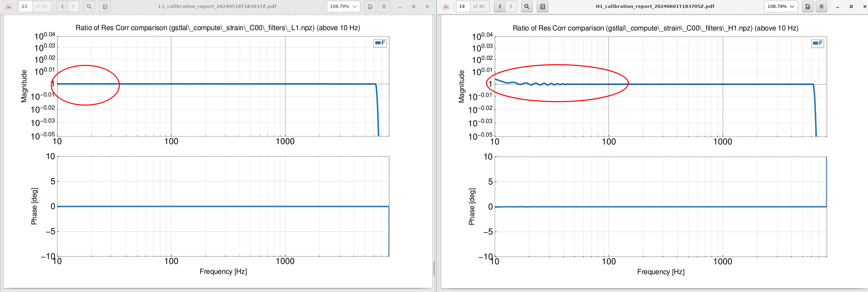Open annotation tool in L1 report window
The width and height of the screenshot is (868, 292).
point(370,7)
